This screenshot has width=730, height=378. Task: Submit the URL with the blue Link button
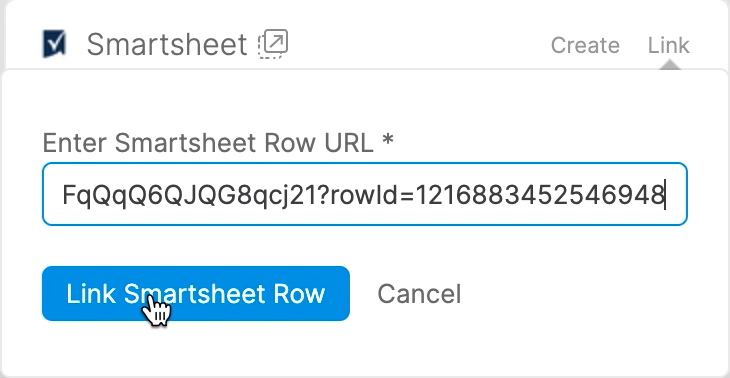(x=196, y=294)
